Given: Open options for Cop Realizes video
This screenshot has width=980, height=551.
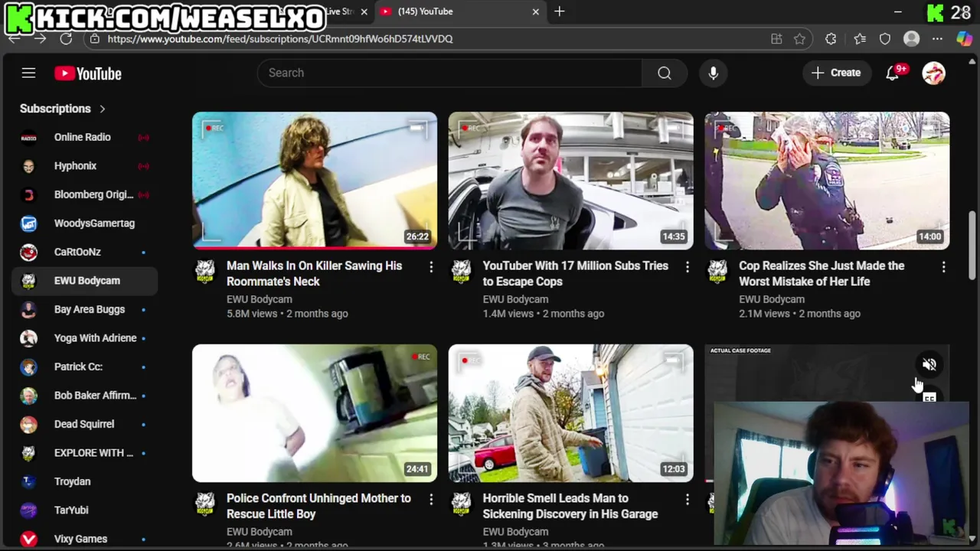Looking at the screenshot, I should pyautogui.click(x=943, y=266).
